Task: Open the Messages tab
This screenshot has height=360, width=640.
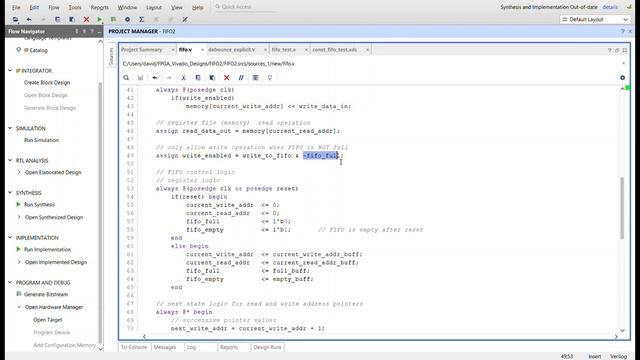Action: point(165,347)
